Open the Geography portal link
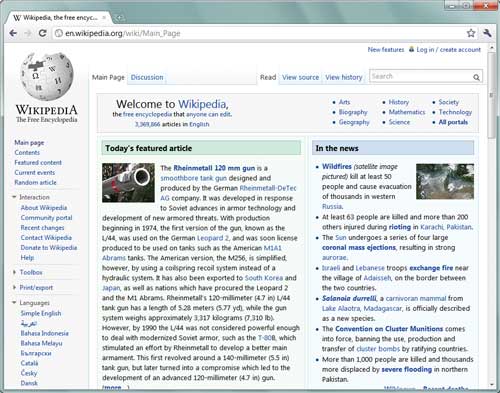This screenshot has width=500, height=393. click(x=354, y=122)
